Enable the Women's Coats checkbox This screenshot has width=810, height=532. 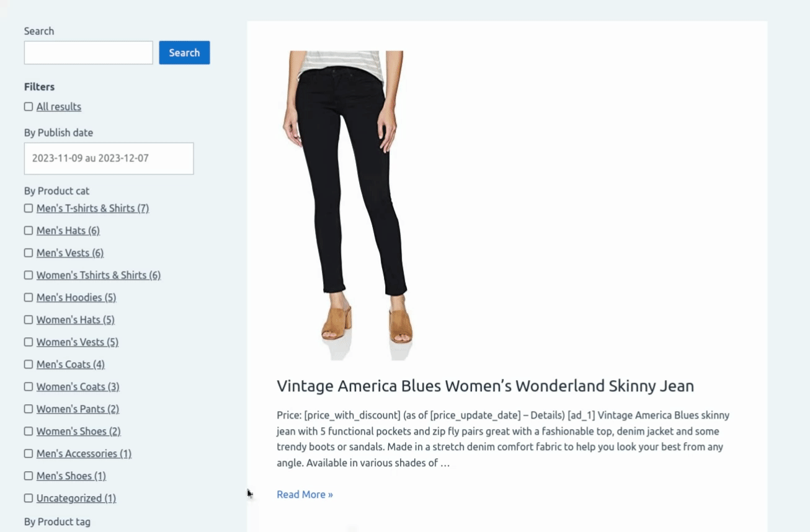pos(29,387)
